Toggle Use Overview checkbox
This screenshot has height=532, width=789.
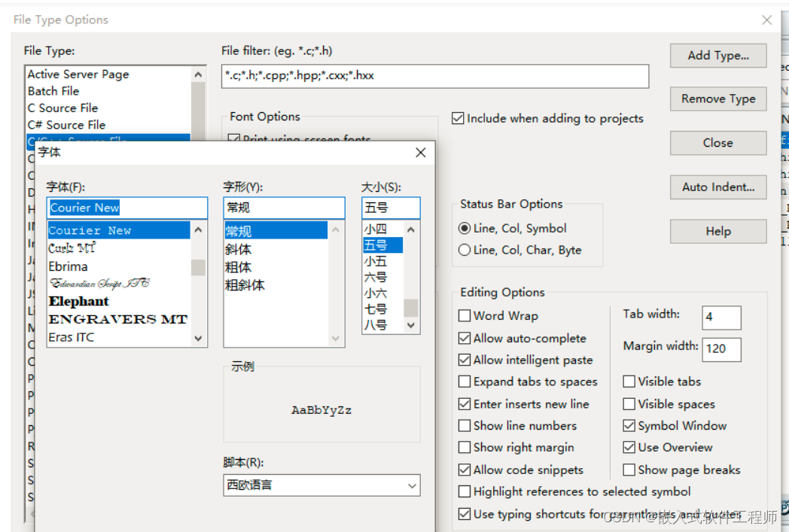click(x=668, y=448)
